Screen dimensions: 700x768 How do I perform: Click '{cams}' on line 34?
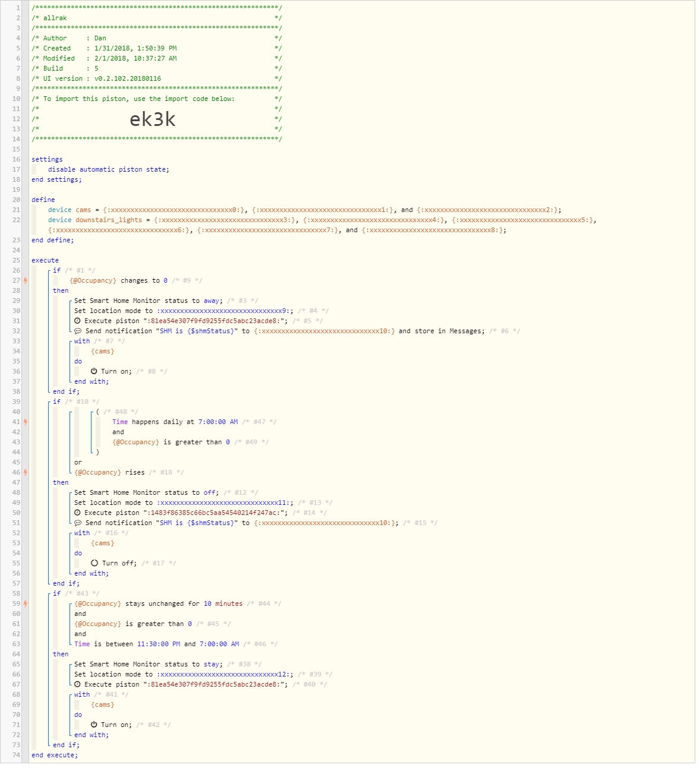coord(103,351)
